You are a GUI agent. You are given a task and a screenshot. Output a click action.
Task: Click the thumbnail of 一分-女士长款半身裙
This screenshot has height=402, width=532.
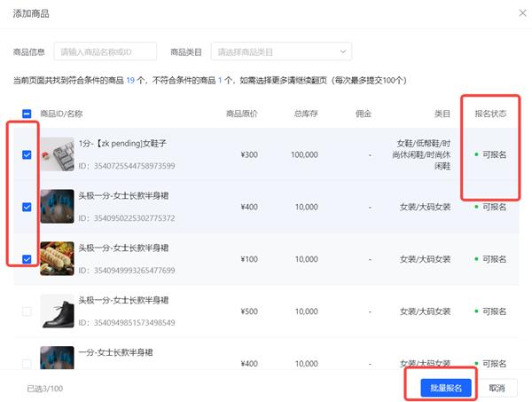tap(57, 358)
